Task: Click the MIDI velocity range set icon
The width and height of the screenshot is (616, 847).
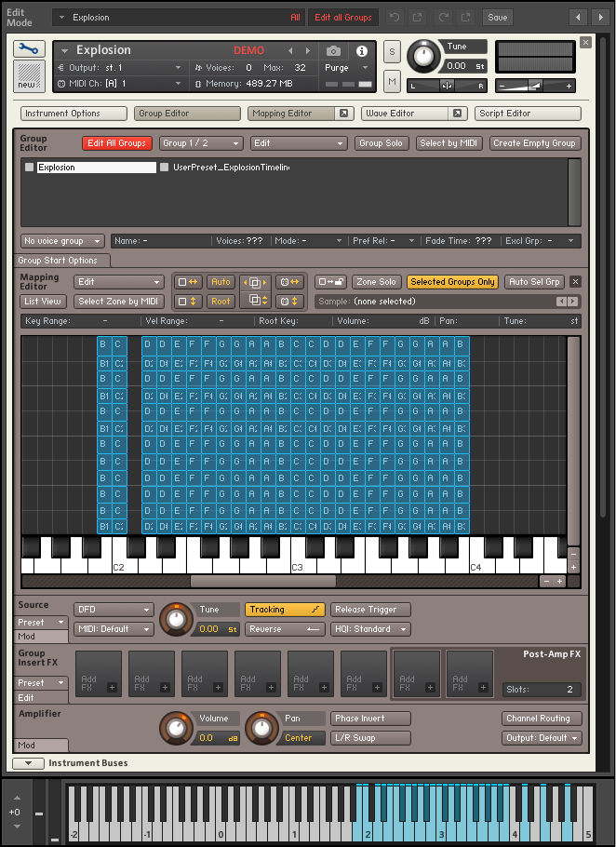Action: 288,302
